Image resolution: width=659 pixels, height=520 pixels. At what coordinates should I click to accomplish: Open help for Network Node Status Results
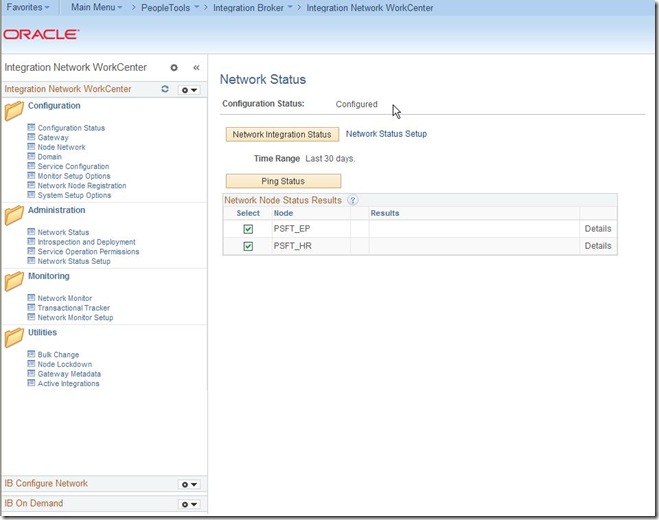coord(353,201)
